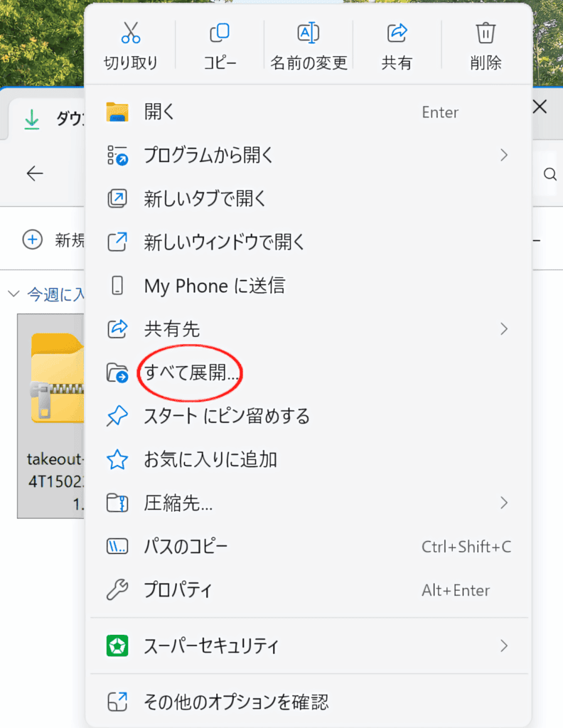Click the extract folder icon beside すべて展開
The width and height of the screenshot is (563, 728).
(117, 373)
